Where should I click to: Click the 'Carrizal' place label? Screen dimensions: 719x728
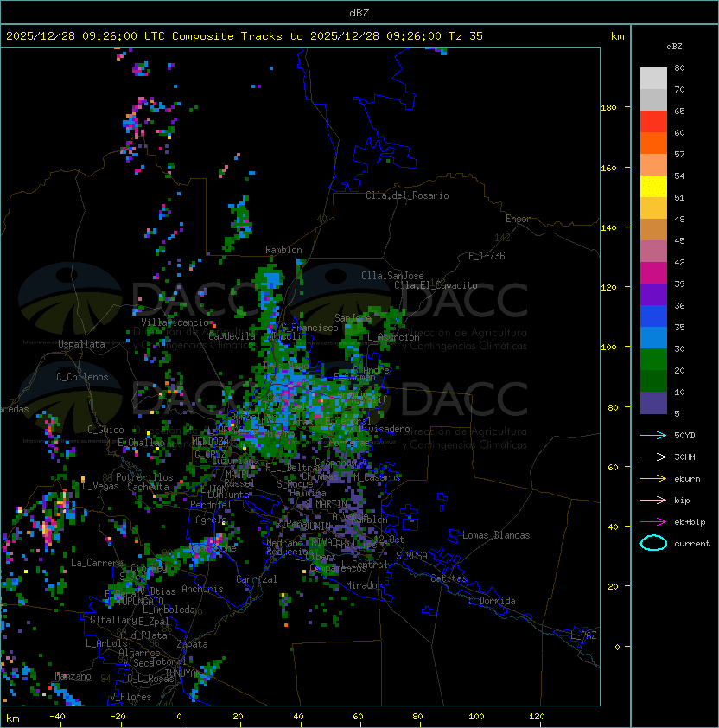click(257, 579)
